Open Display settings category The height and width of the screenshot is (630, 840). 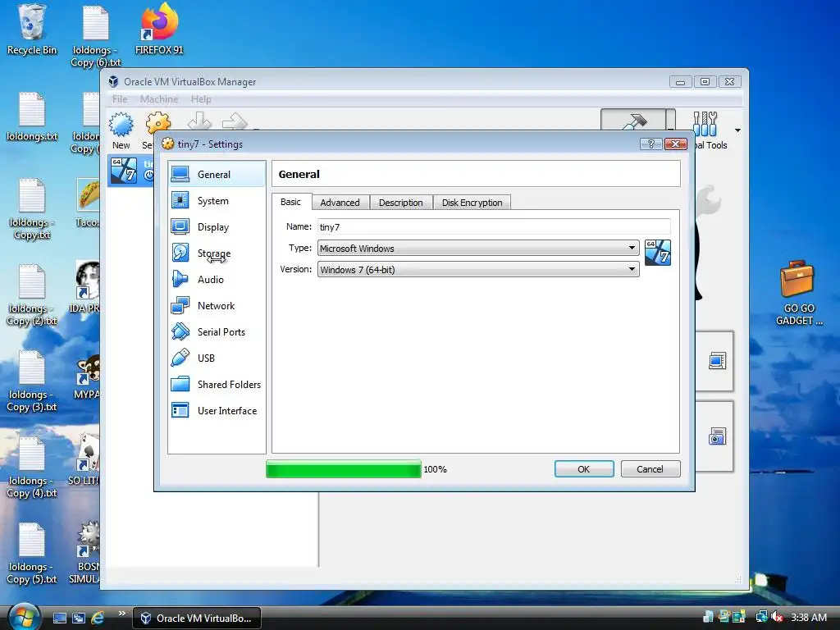pos(217,226)
